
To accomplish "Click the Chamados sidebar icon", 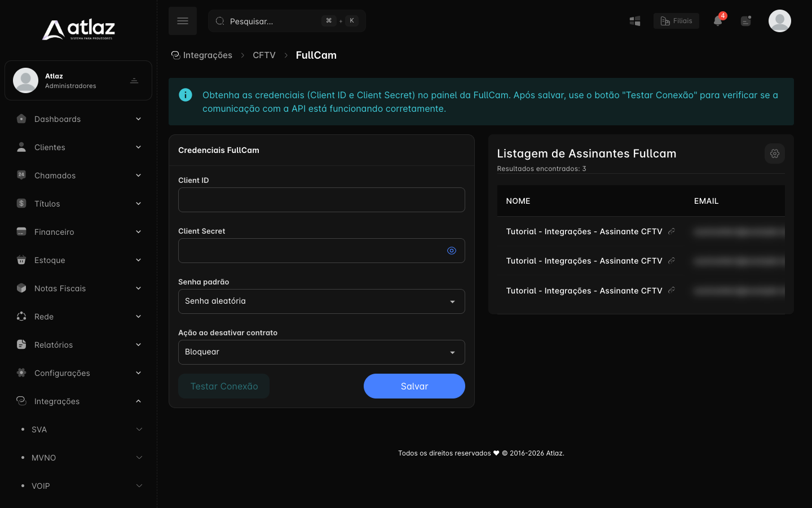I will [21, 175].
